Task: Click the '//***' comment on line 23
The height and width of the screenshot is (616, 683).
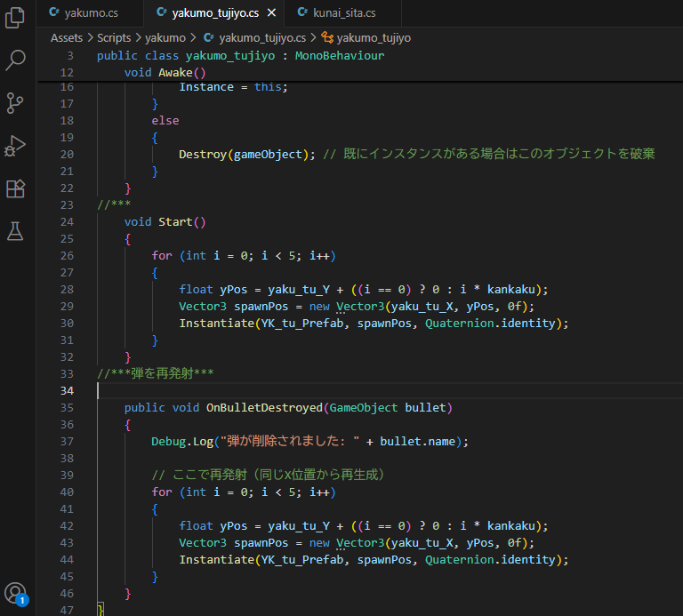Action: (x=114, y=204)
